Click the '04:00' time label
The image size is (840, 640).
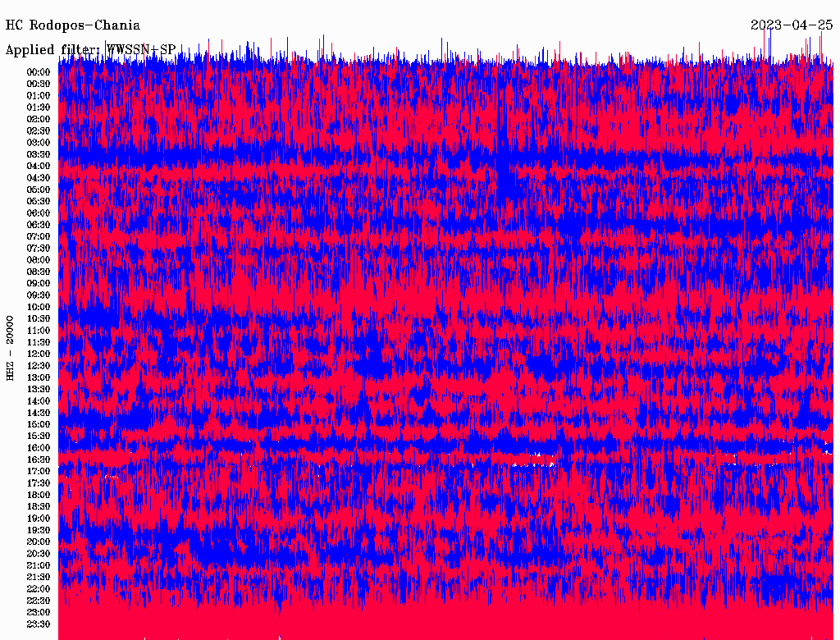[39, 167]
